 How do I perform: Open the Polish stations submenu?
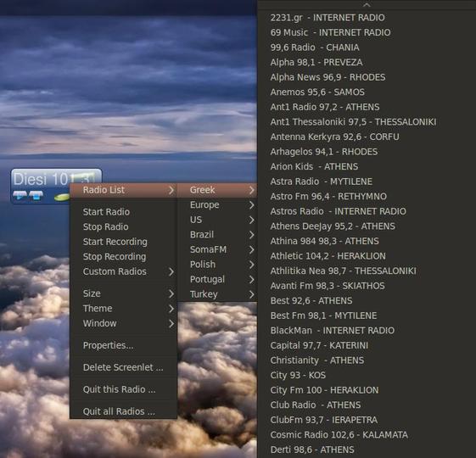217,265
